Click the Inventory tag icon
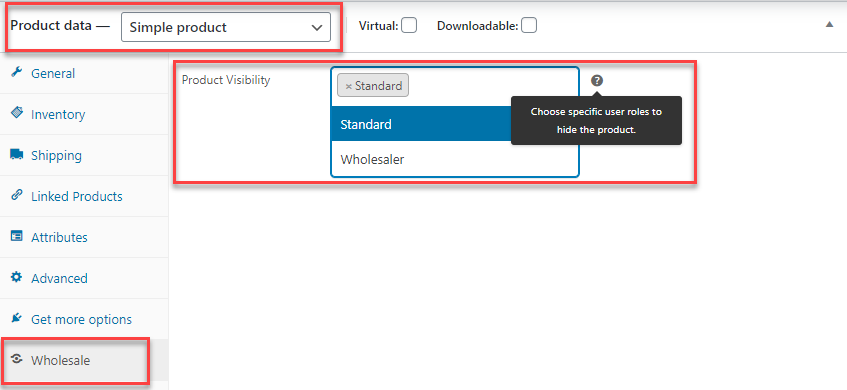 pyautogui.click(x=17, y=113)
